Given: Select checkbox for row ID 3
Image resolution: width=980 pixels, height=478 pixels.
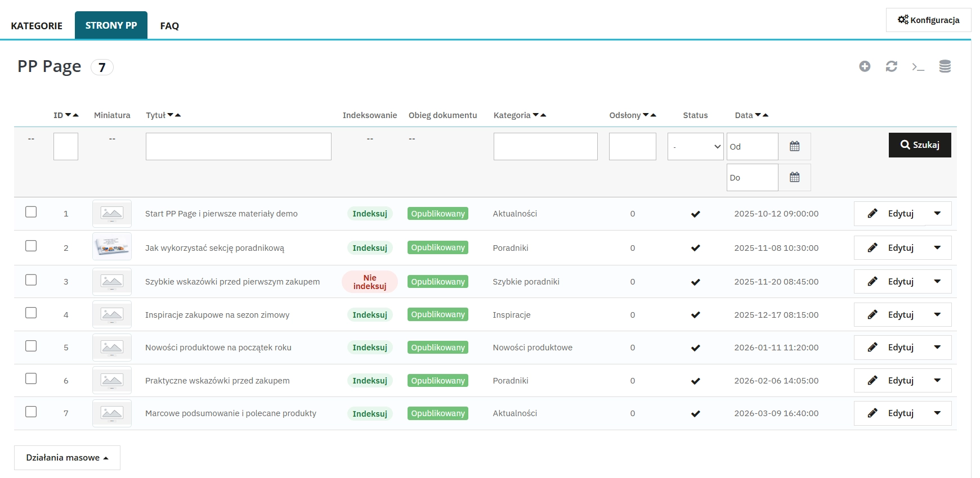Looking at the screenshot, I should coord(31,279).
